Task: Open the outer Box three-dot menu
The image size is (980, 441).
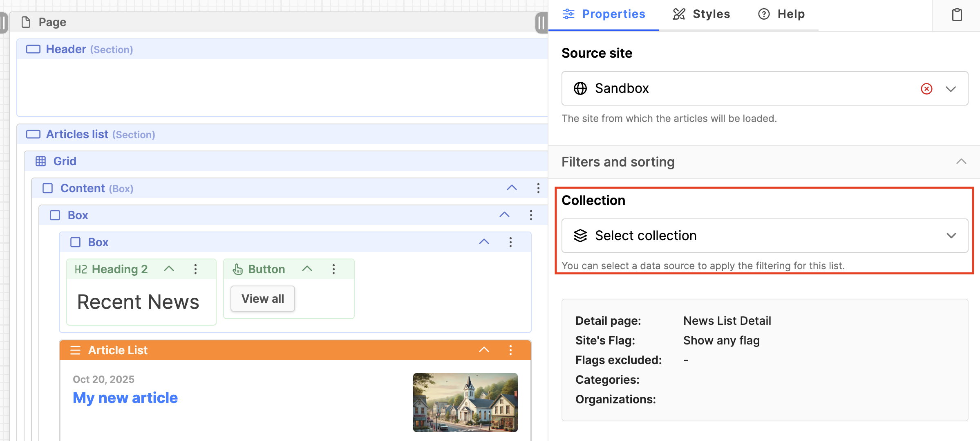Action: [x=531, y=215]
